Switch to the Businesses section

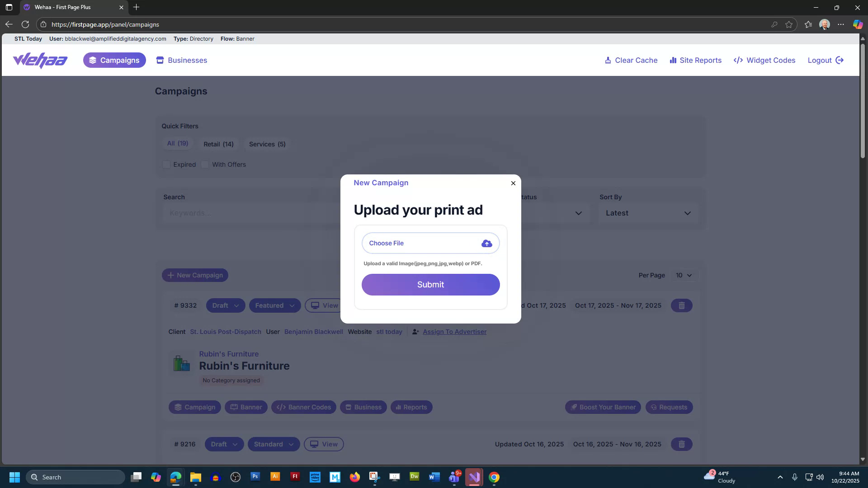coord(181,60)
